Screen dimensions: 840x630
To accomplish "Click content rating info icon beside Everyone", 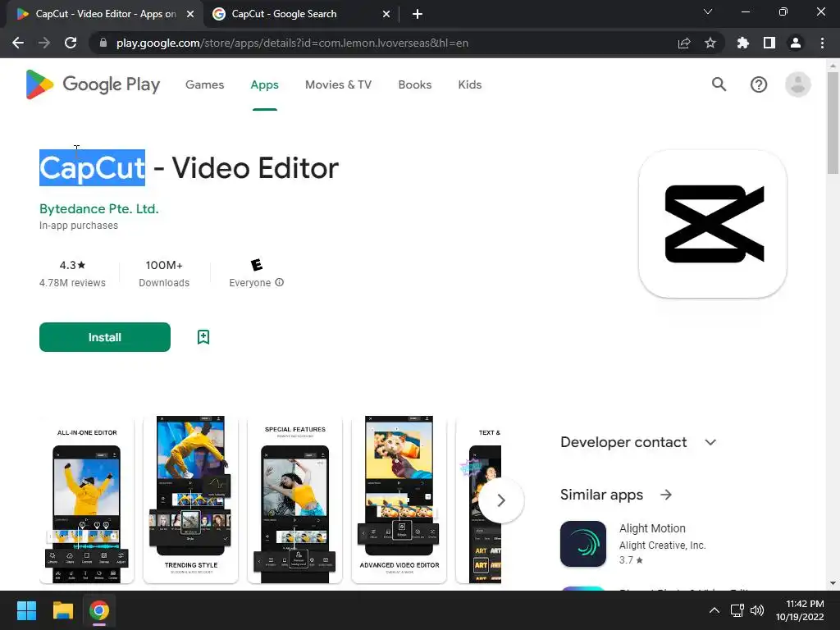I will 280,282.
